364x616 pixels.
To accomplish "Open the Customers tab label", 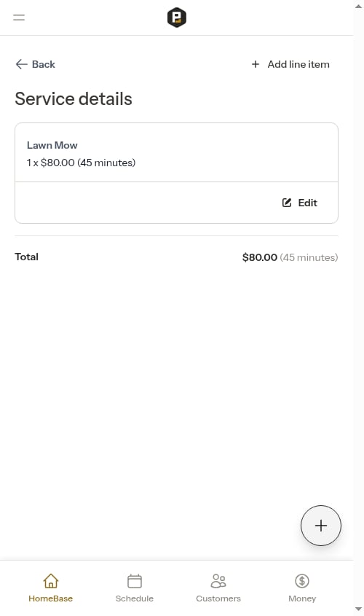I will tap(218, 599).
